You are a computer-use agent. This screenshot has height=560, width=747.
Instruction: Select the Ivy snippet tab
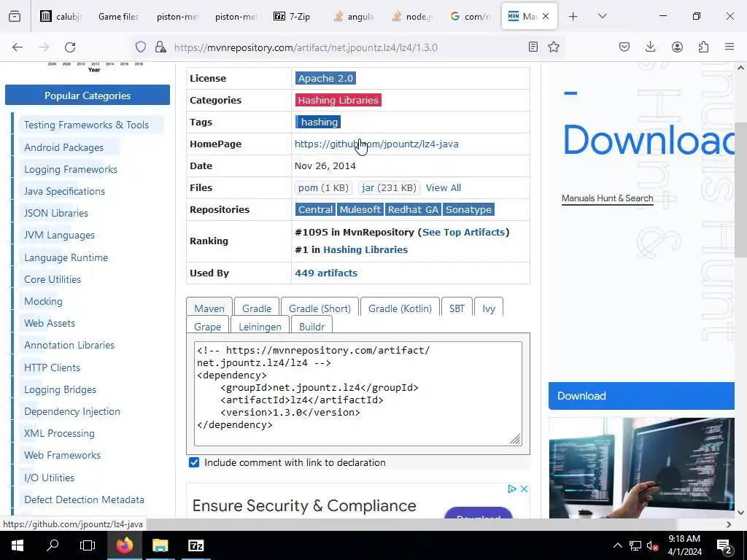[x=488, y=308]
